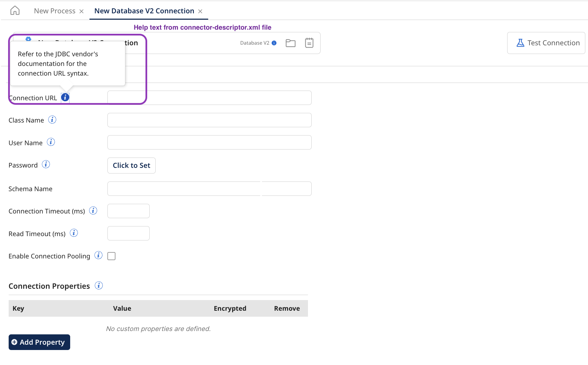
Task: Click the Test Connection button
Action: point(546,43)
